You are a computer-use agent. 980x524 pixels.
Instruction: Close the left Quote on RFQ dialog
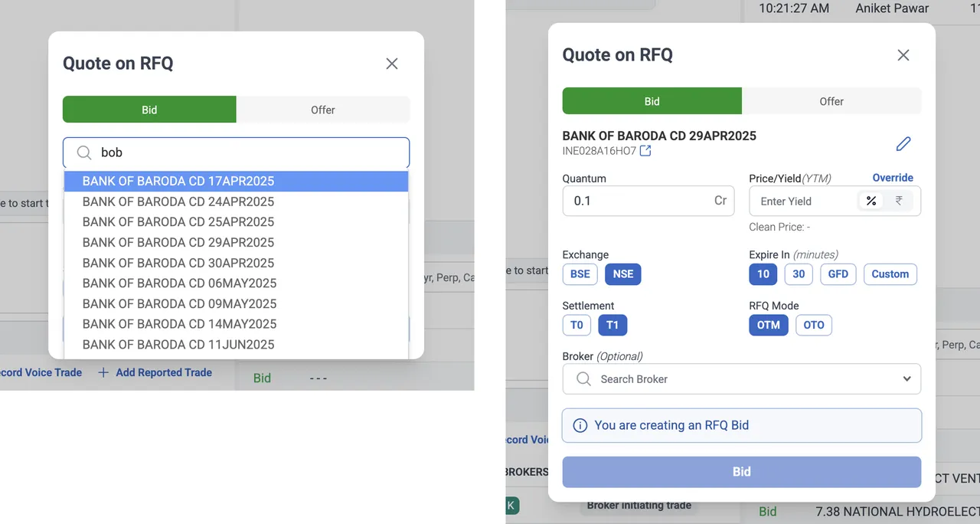pos(392,64)
